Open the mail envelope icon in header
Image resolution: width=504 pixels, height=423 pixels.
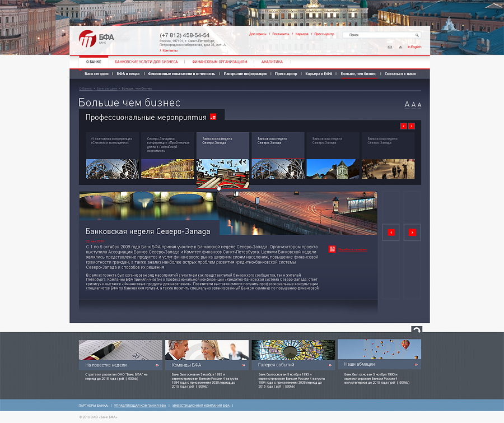click(390, 47)
